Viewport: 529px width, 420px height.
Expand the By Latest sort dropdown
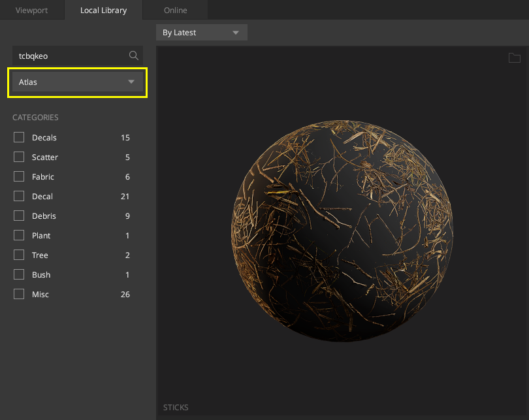[x=201, y=33]
